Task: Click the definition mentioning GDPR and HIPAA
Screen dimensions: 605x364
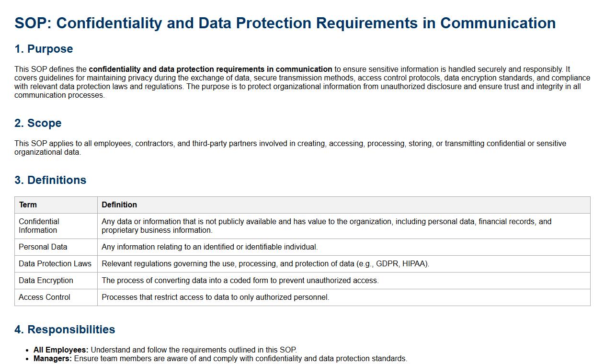Action: click(x=265, y=263)
